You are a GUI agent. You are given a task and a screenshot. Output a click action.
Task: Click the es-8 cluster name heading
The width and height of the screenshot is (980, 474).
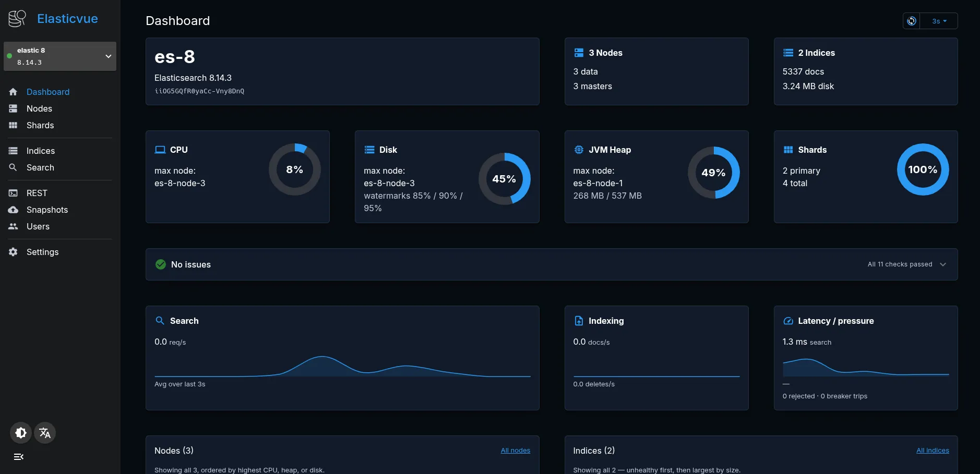click(175, 57)
